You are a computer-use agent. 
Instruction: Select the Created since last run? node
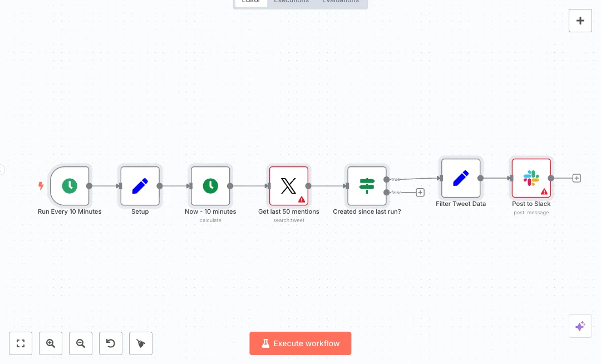tap(367, 186)
